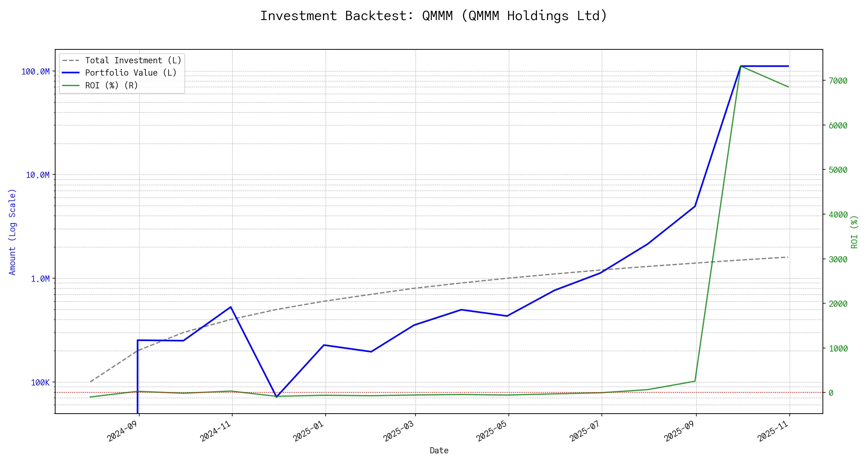Image resolution: width=868 pixels, height=463 pixels.
Task: Click the 100.0M left axis label
Action: click(x=35, y=72)
